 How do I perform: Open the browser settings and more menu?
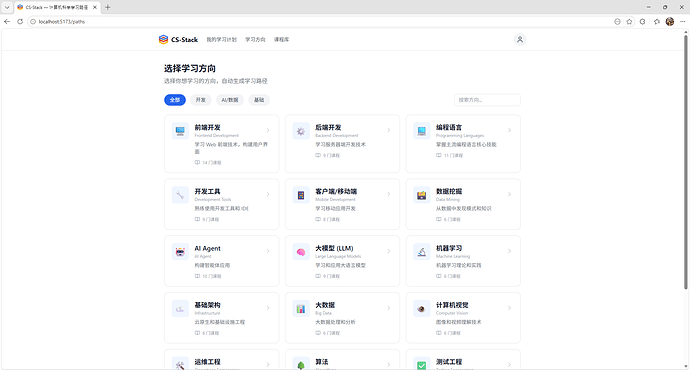[x=683, y=22]
